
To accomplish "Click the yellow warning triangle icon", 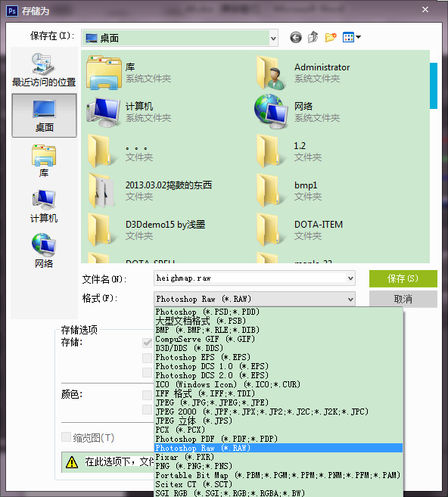I will tap(72, 462).
